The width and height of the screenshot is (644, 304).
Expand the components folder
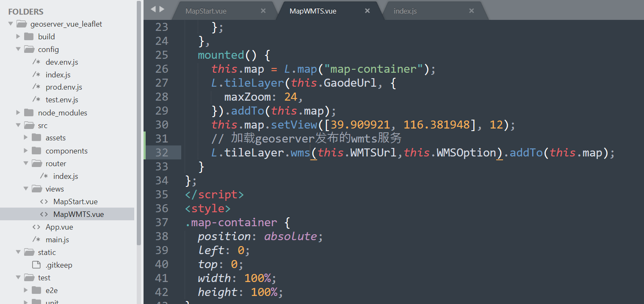coord(25,151)
